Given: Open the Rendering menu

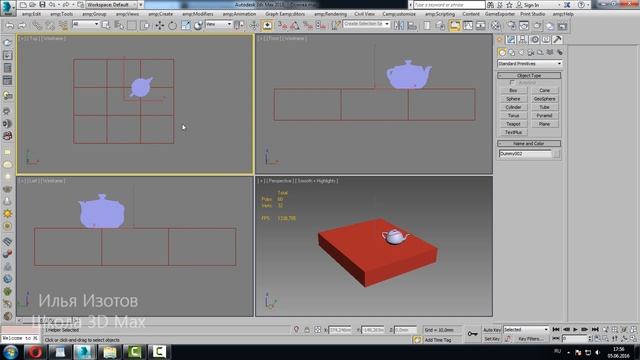Looking at the screenshot, I should (x=330, y=14).
